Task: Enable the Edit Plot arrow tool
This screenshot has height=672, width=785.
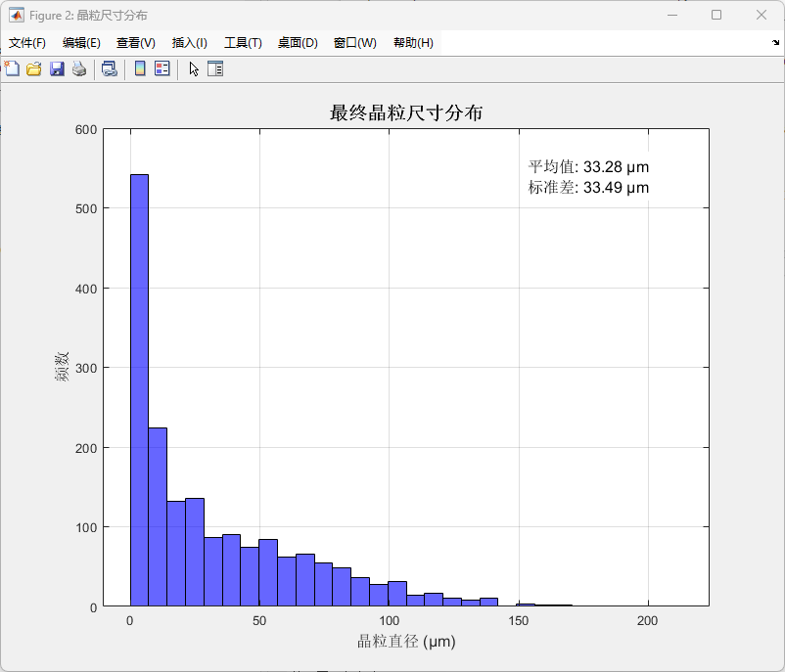Action: (x=194, y=68)
